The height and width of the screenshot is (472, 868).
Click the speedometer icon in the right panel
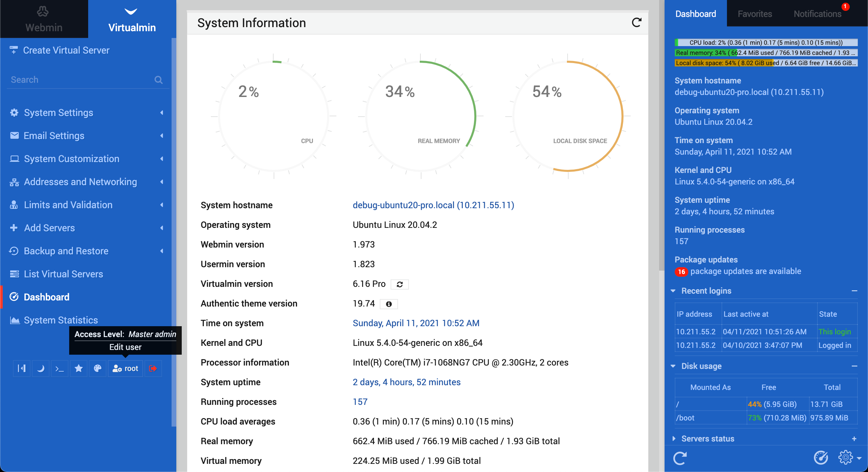click(821, 458)
